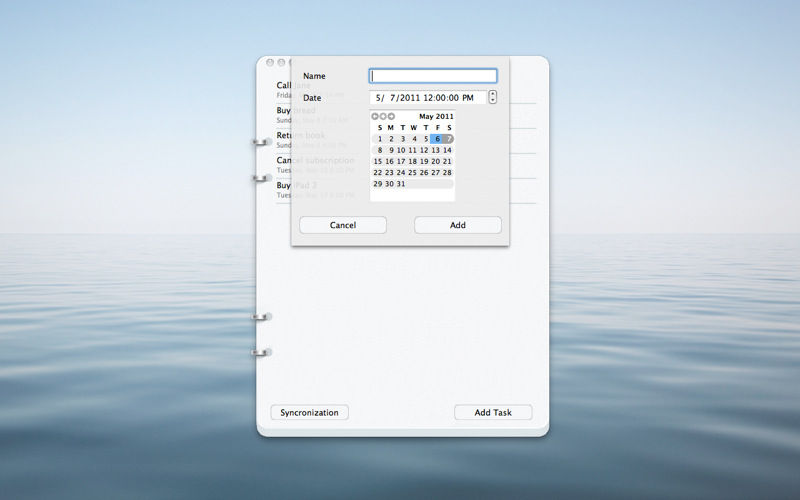Open the Syncronization button

tap(309, 412)
